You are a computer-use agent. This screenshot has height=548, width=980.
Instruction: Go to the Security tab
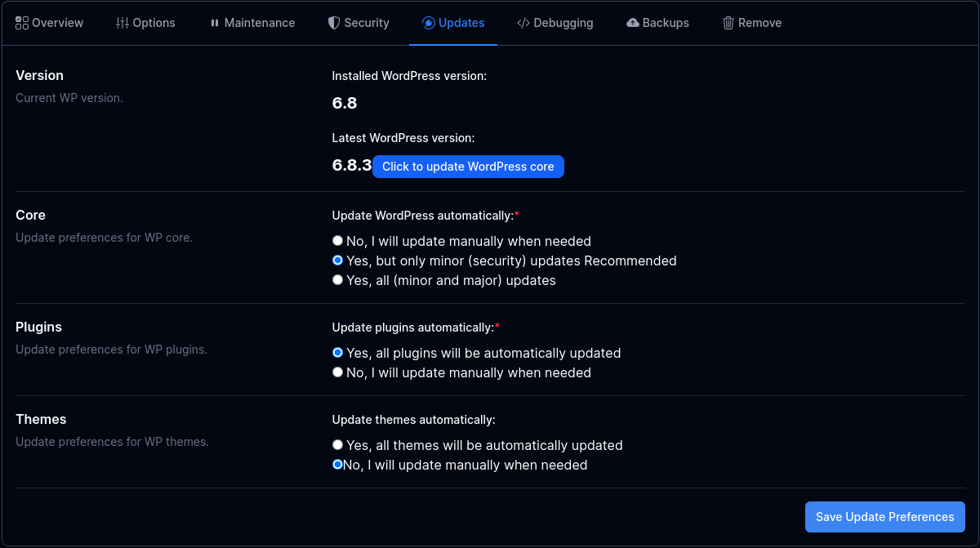click(366, 23)
